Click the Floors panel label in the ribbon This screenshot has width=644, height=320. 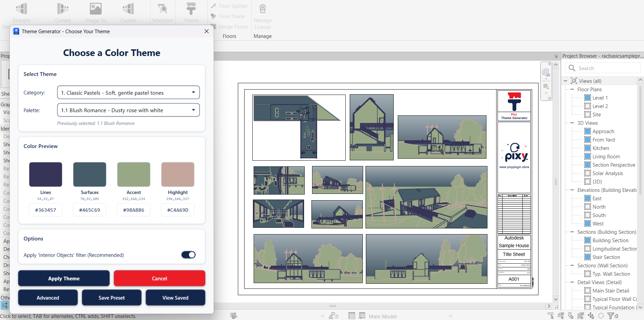[x=229, y=36]
